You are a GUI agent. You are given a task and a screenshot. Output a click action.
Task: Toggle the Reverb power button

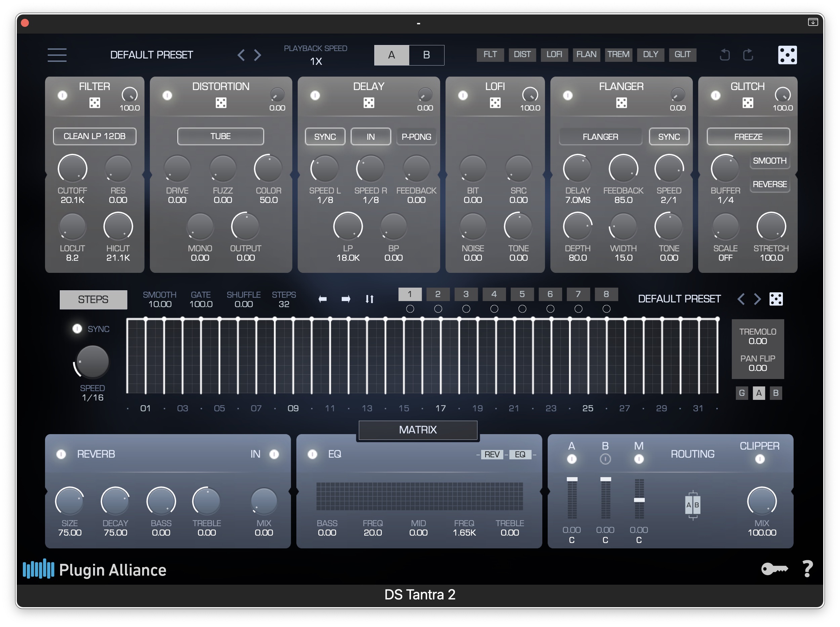[x=61, y=454]
